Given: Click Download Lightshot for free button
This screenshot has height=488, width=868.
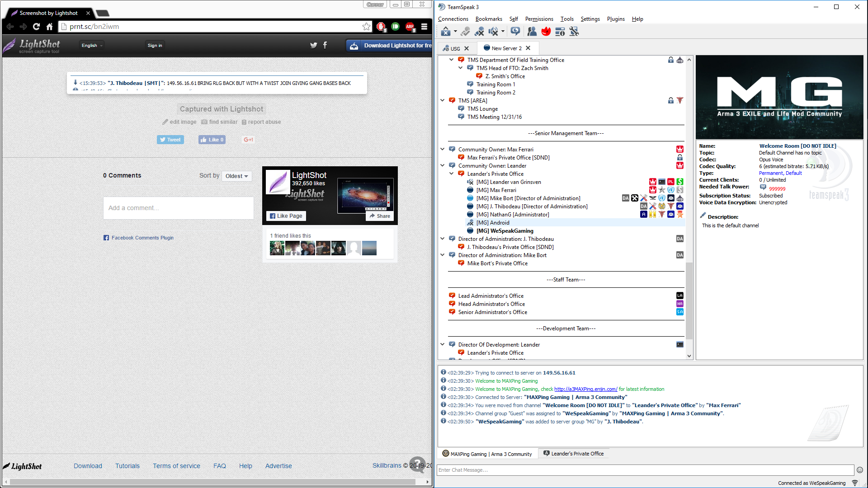Looking at the screenshot, I should pos(390,46).
